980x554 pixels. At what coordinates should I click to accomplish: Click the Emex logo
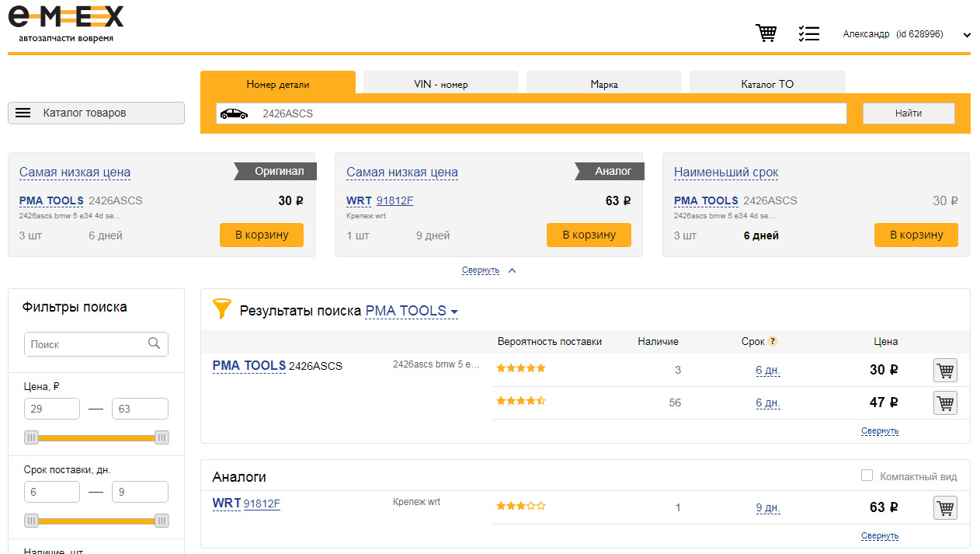tap(66, 24)
